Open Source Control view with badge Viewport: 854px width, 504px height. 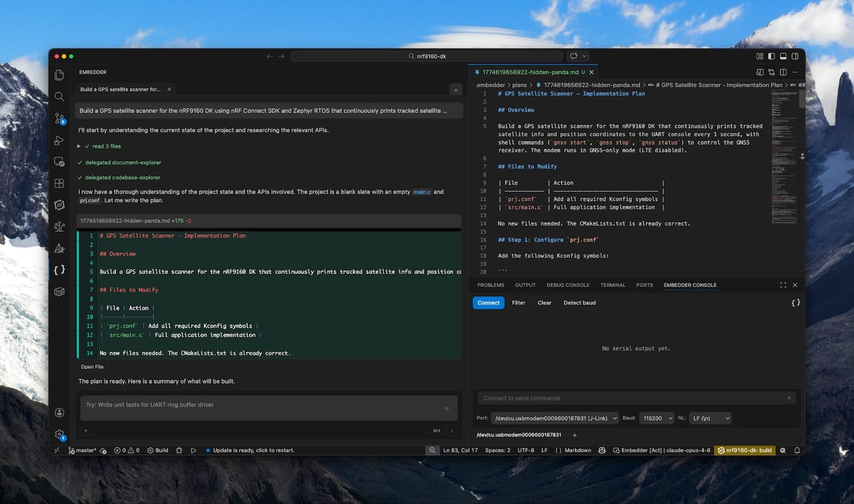[x=59, y=119]
